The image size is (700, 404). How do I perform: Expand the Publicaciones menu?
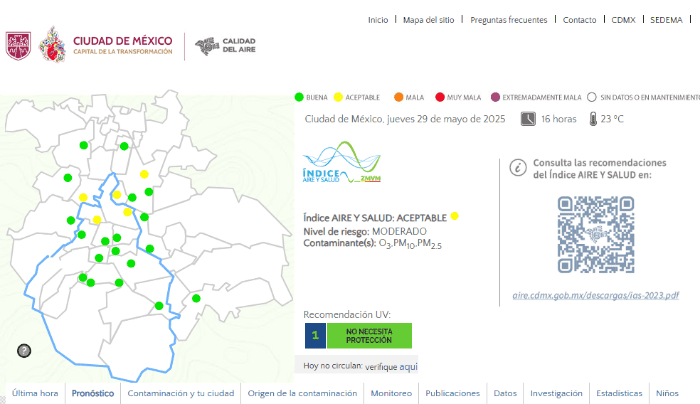[x=452, y=393]
